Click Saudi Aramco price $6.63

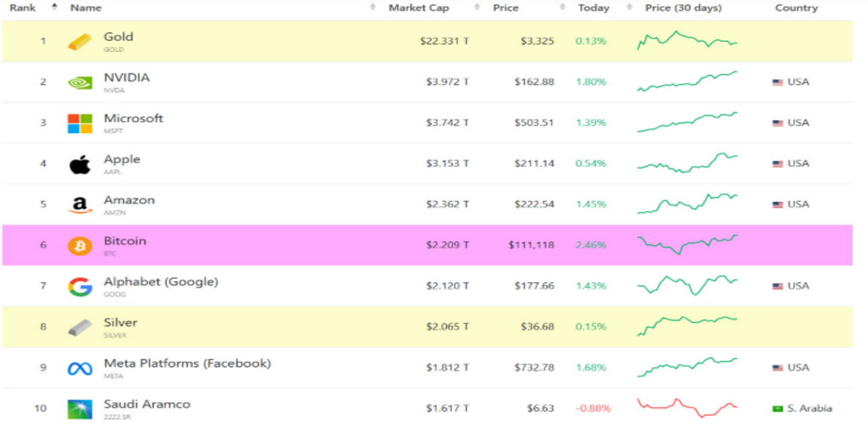(x=541, y=409)
